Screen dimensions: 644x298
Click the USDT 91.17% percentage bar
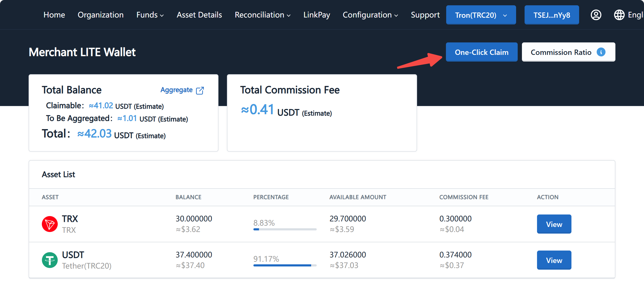pos(285,265)
